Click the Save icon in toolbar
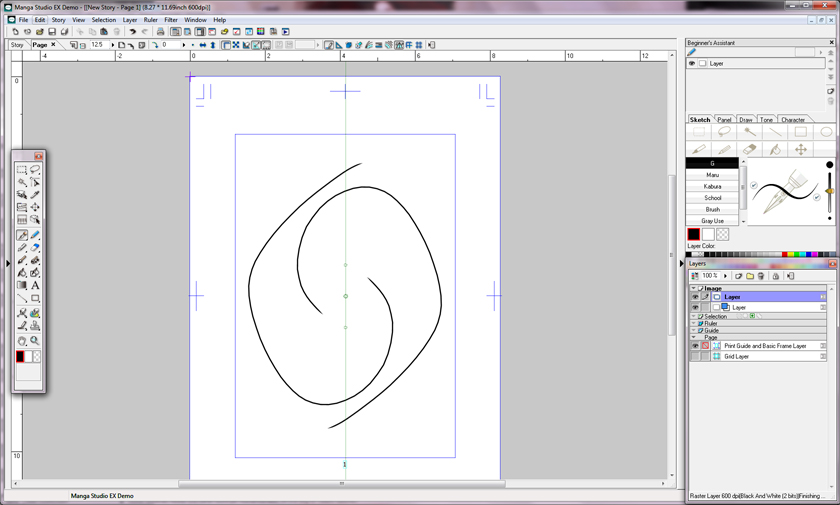 point(52,32)
